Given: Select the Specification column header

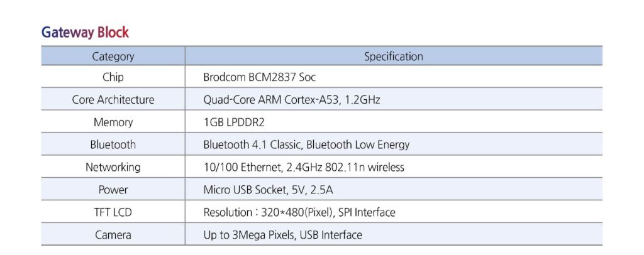Looking at the screenshot, I should pos(394,56).
